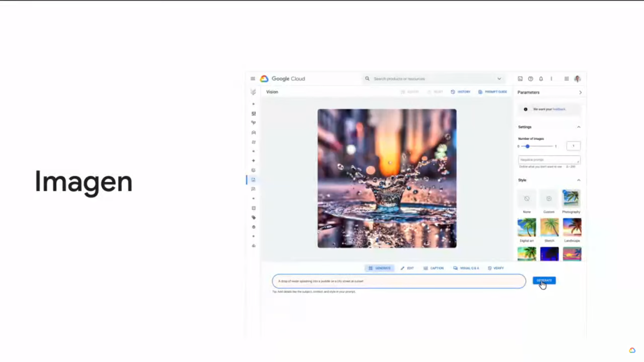Click the search products or resources field
Screen dimensions: 644x362
pyautogui.click(x=433, y=79)
